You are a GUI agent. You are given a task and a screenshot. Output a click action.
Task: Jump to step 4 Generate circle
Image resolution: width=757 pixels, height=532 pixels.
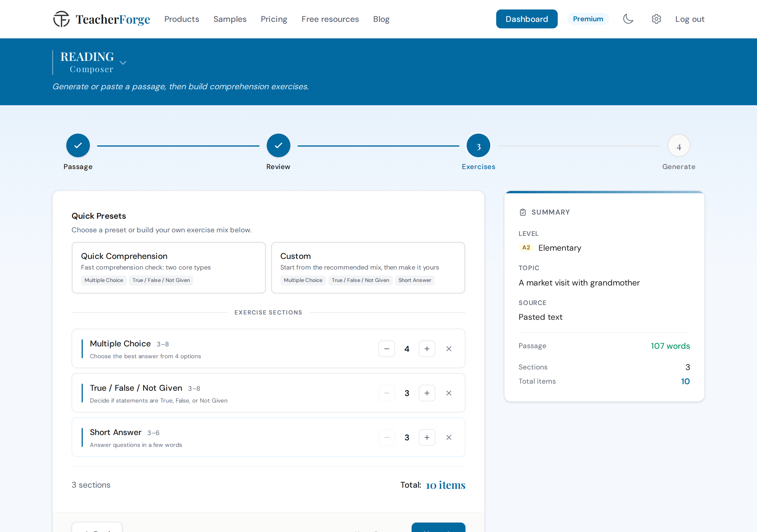(x=679, y=146)
